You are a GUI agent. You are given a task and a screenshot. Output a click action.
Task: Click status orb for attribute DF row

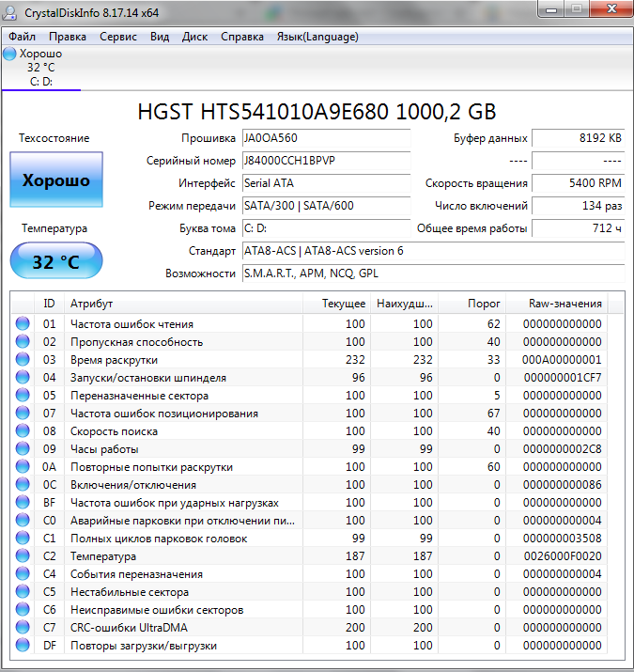23,646
